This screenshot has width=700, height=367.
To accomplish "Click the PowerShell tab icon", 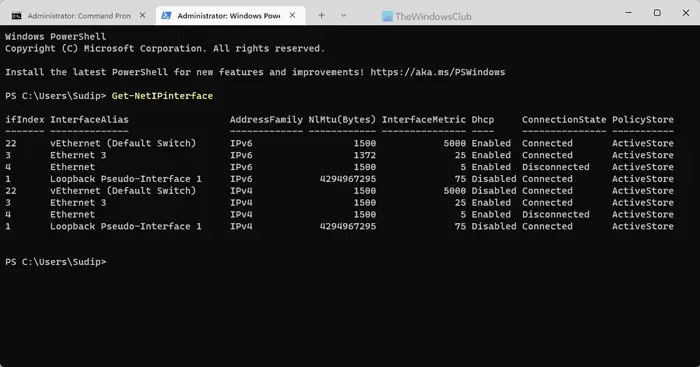I will [166, 16].
